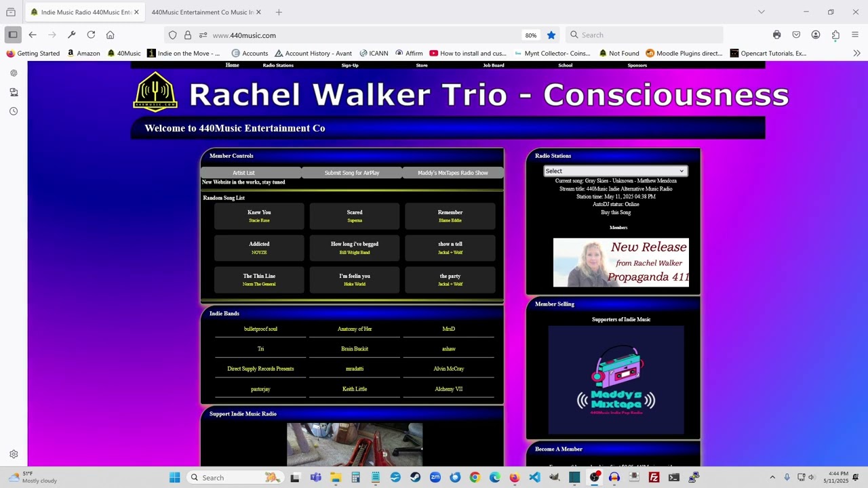Open FileZilla from the taskbar
Viewport: 868px width, 488px height.
click(x=654, y=477)
